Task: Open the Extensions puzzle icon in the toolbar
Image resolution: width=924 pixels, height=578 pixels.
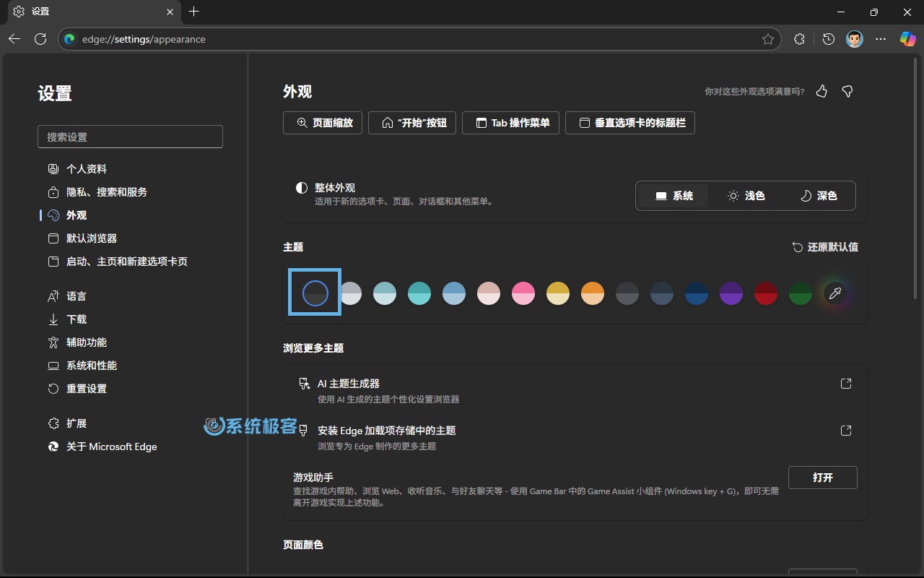Action: pos(799,39)
